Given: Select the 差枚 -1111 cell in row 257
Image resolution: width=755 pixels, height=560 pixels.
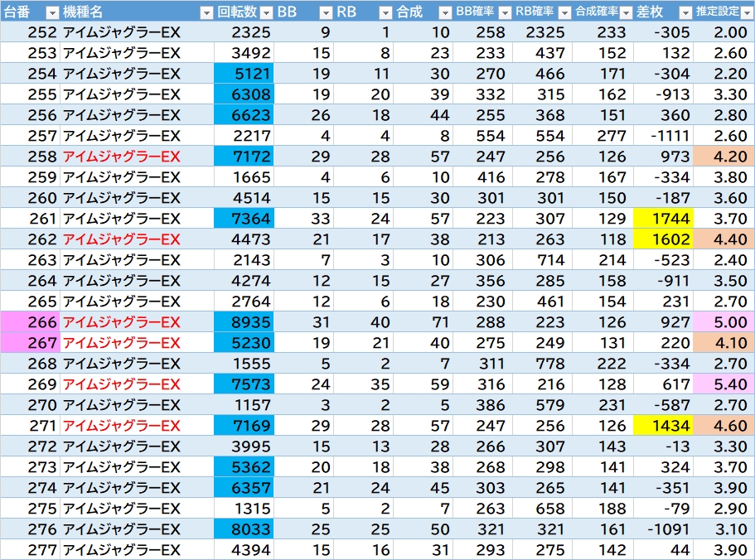Looking at the screenshot, I should [663, 136].
